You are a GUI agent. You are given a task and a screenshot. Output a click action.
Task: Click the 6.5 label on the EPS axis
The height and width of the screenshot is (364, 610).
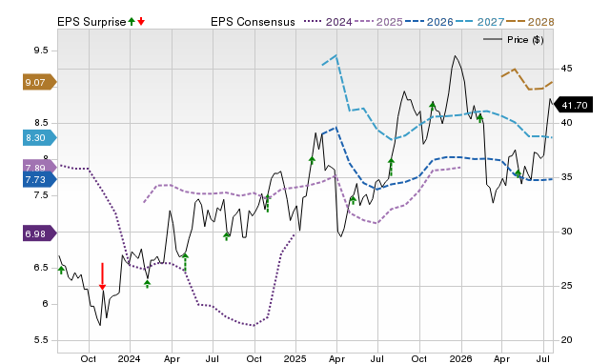click(41, 268)
